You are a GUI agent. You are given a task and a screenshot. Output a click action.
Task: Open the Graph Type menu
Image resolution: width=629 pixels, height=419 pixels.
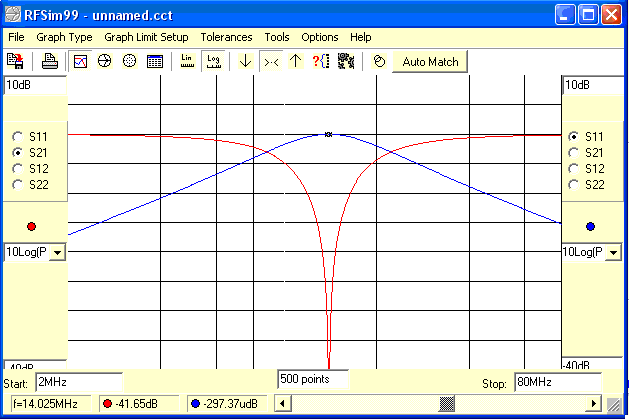point(64,37)
